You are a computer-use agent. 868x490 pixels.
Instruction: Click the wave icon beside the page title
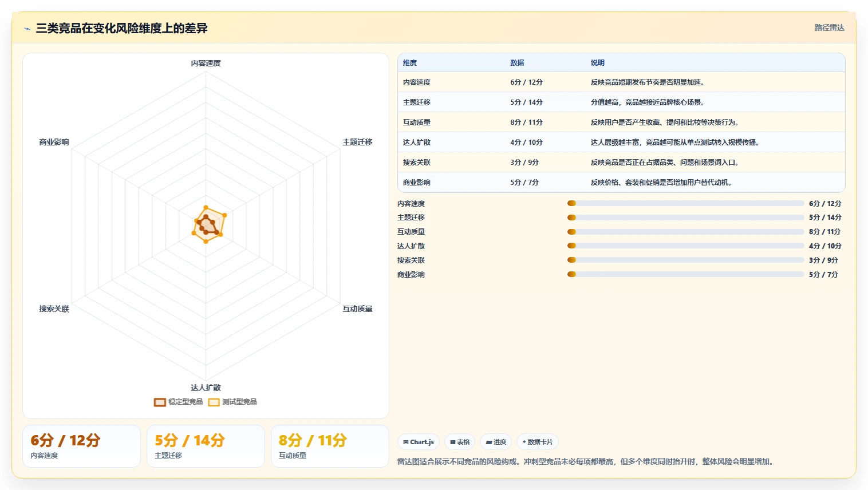(x=27, y=29)
